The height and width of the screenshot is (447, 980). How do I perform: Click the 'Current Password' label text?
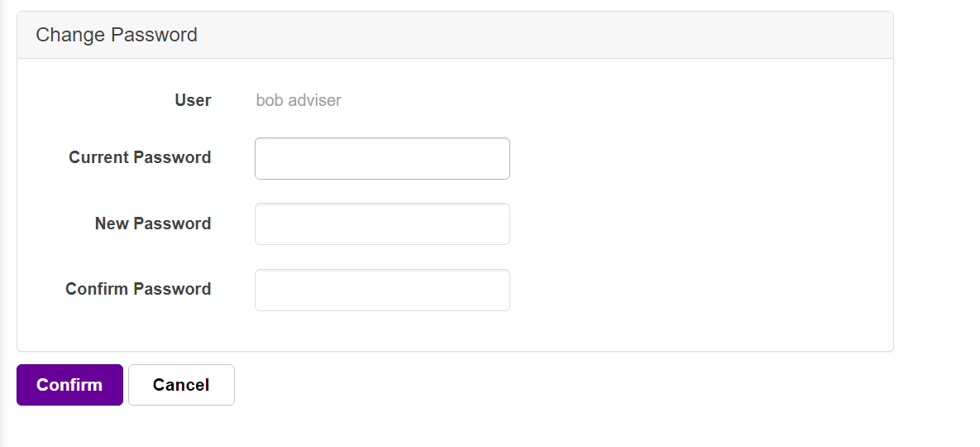[140, 157]
